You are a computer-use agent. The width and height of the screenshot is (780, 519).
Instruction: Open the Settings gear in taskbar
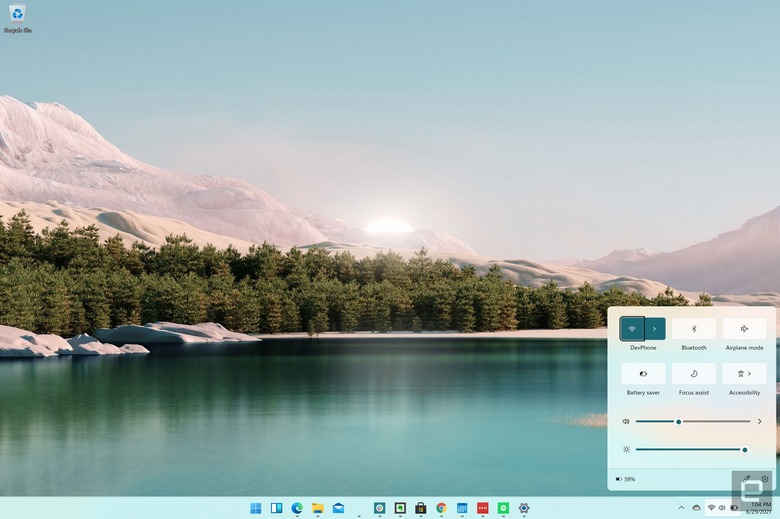[524, 508]
